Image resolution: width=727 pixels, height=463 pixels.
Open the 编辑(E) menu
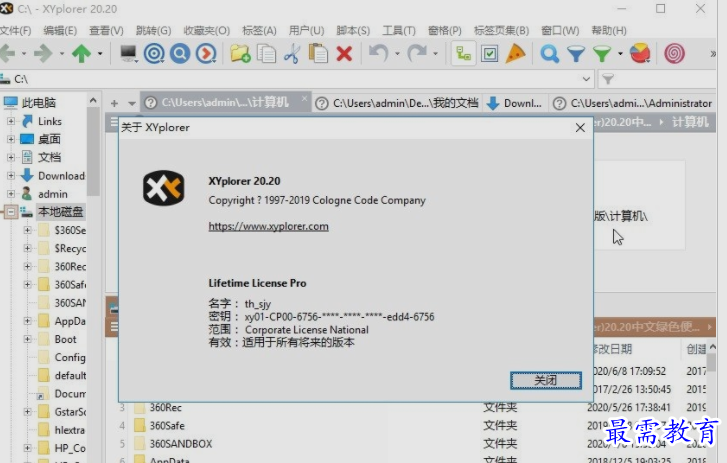tap(60, 31)
